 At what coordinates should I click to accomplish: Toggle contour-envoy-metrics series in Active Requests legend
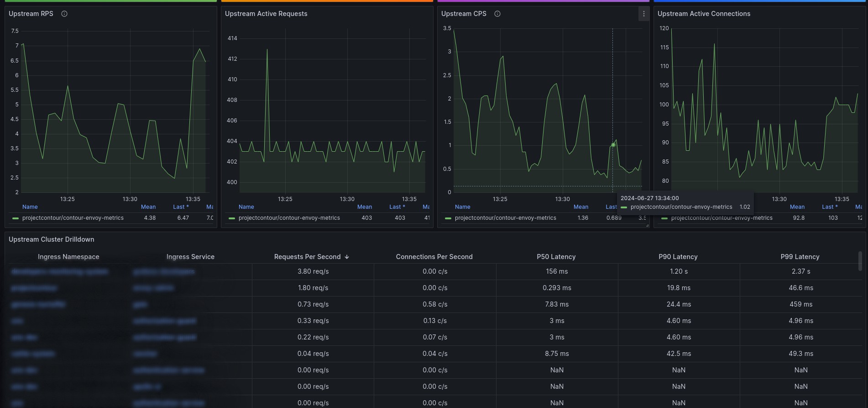coord(289,218)
